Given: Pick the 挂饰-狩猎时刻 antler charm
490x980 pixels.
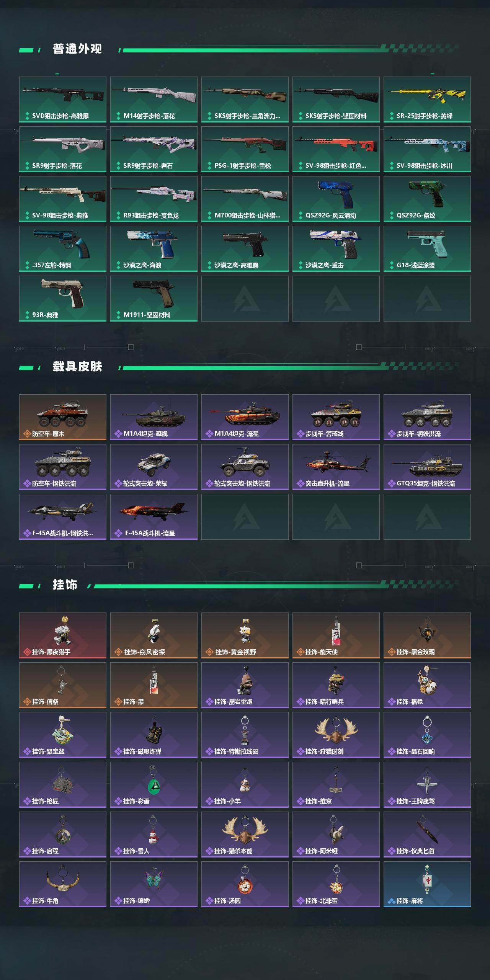Looking at the screenshot, I should tap(336, 735).
